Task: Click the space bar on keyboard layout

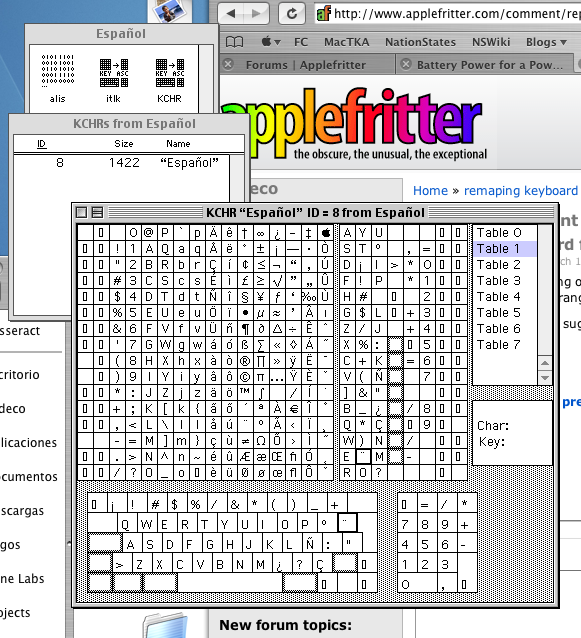Action: pos(230,583)
